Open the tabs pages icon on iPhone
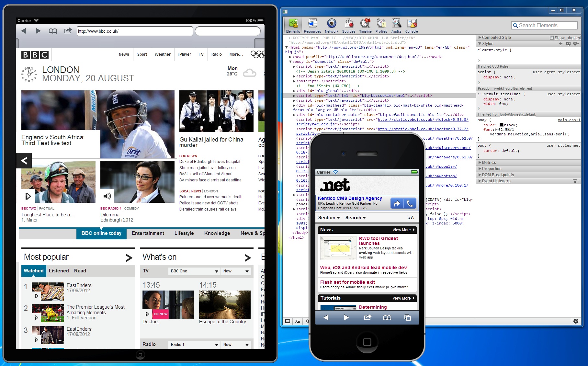Screen dimensions: 588x366 [x=408, y=318]
